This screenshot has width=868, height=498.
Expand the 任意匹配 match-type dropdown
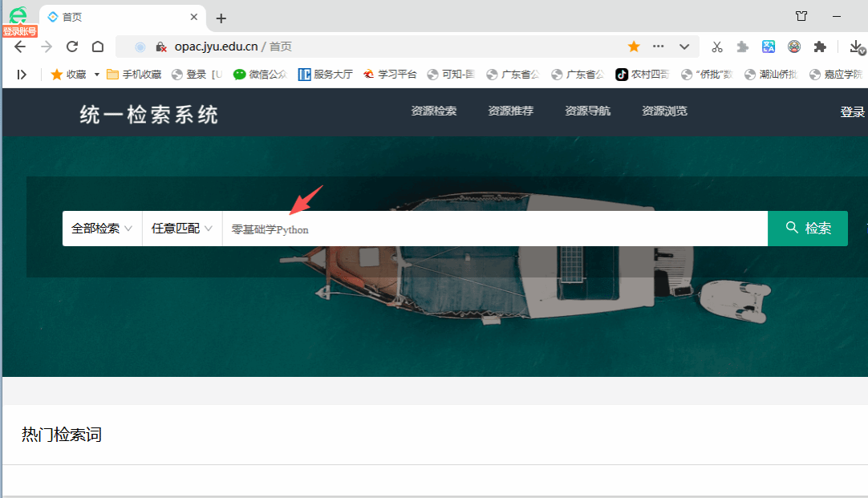[182, 229]
